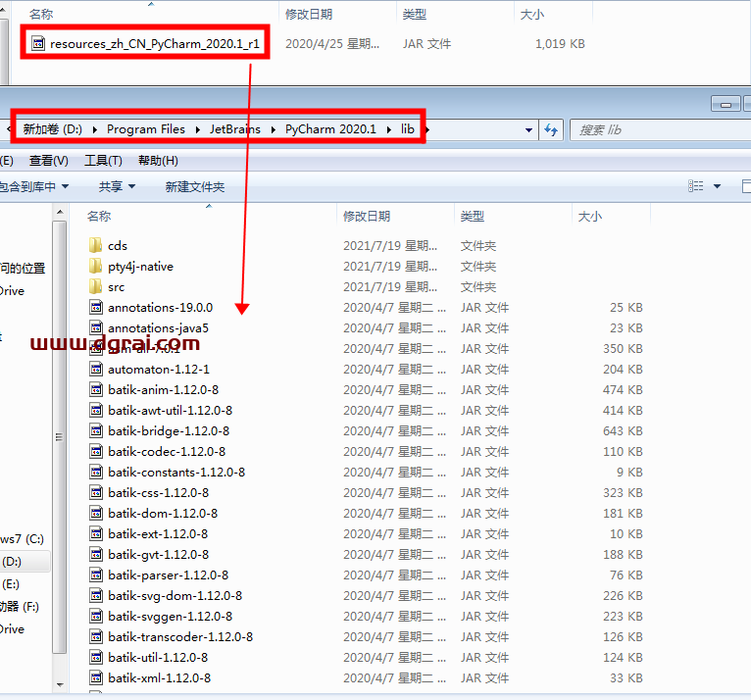The width and height of the screenshot is (751, 700).
Task: Select the (F:) drive in navigation pane
Action: 21,607
